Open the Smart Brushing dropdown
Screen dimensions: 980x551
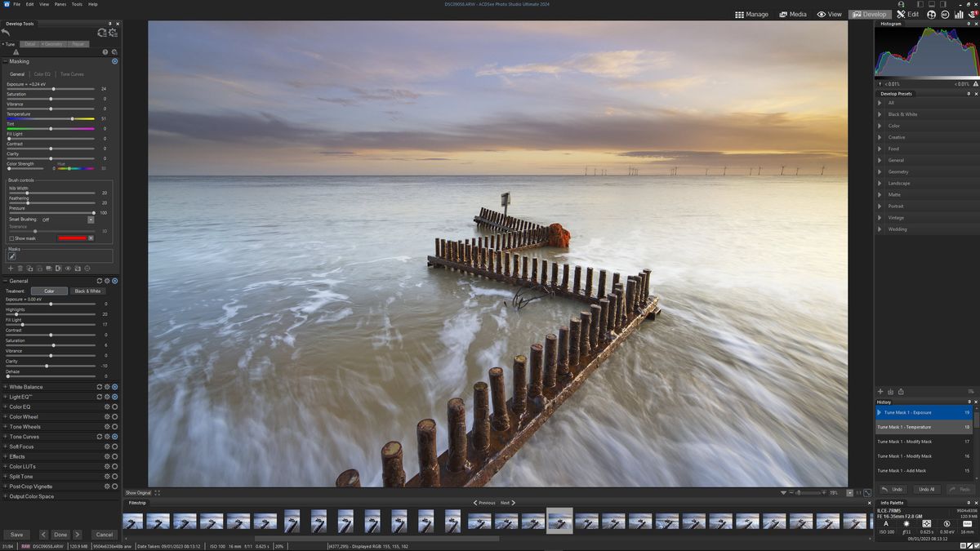(x=91, y=219)
